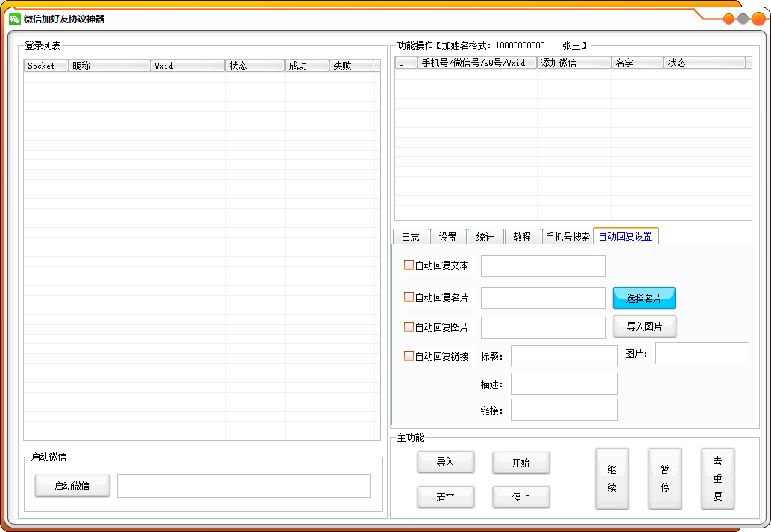Switch to the 日志 tab
Image resolution: width=771 pixels, height=532 pixels.
(411, 237)
